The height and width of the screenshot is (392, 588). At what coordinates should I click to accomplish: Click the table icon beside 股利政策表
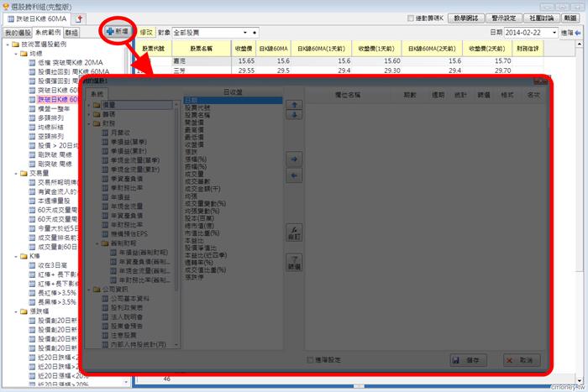point(105,308)
